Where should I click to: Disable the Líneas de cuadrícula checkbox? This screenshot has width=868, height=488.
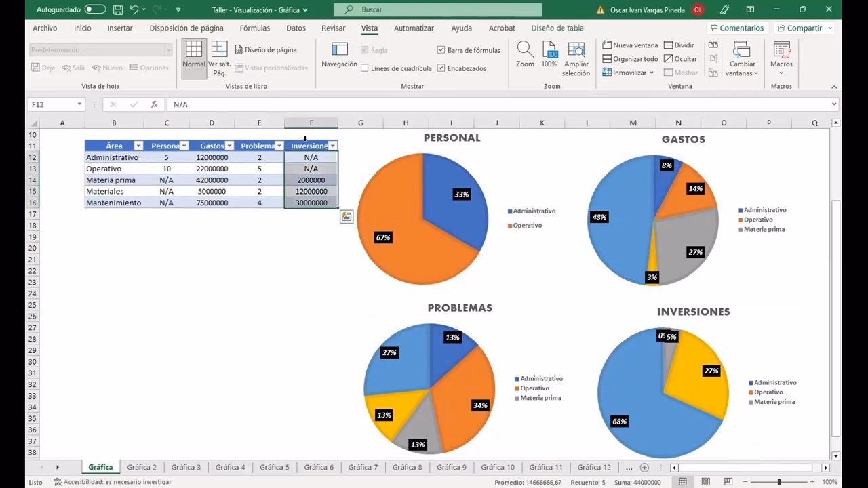(x=365, y=68)
